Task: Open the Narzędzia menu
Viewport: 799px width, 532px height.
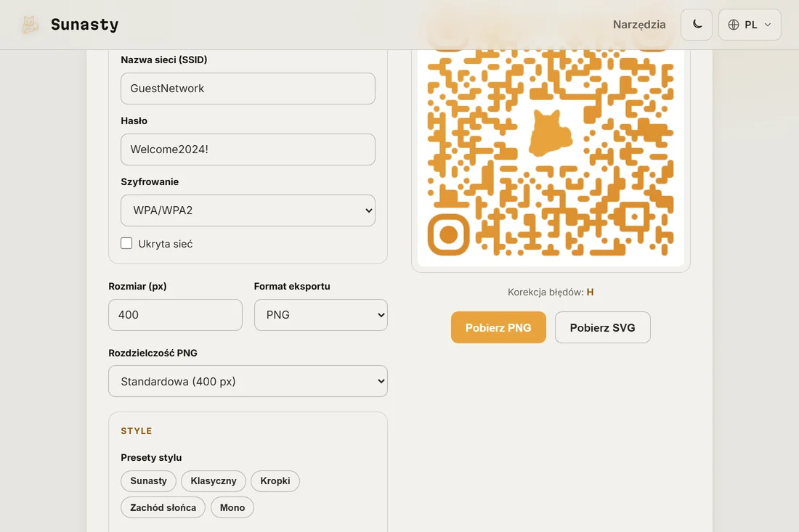Action: pos(639,25)
